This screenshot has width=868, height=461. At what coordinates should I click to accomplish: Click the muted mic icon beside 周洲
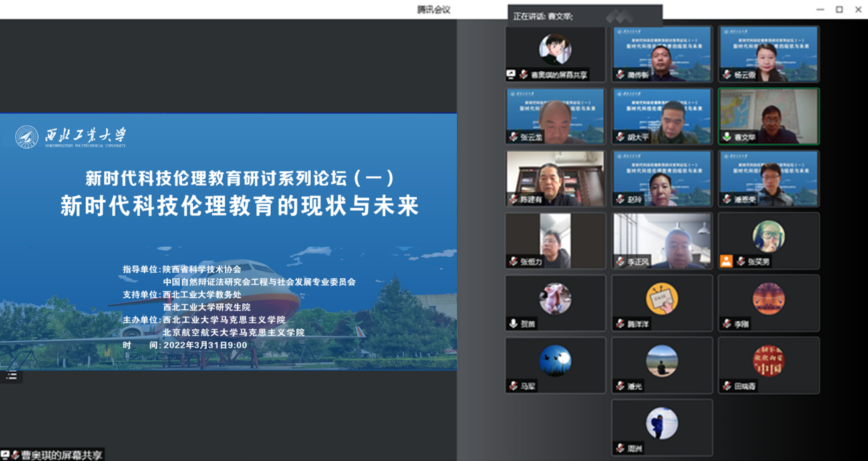point(621,448)
